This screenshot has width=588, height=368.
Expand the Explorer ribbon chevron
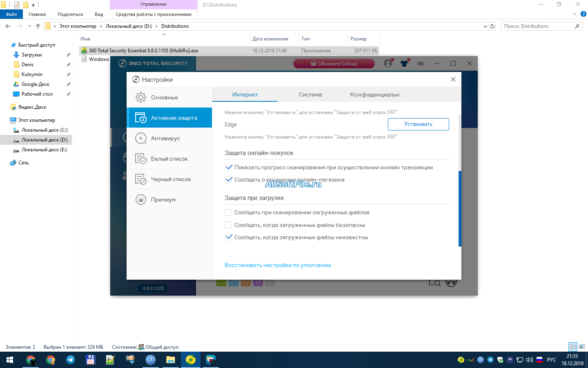coord(575,14)
